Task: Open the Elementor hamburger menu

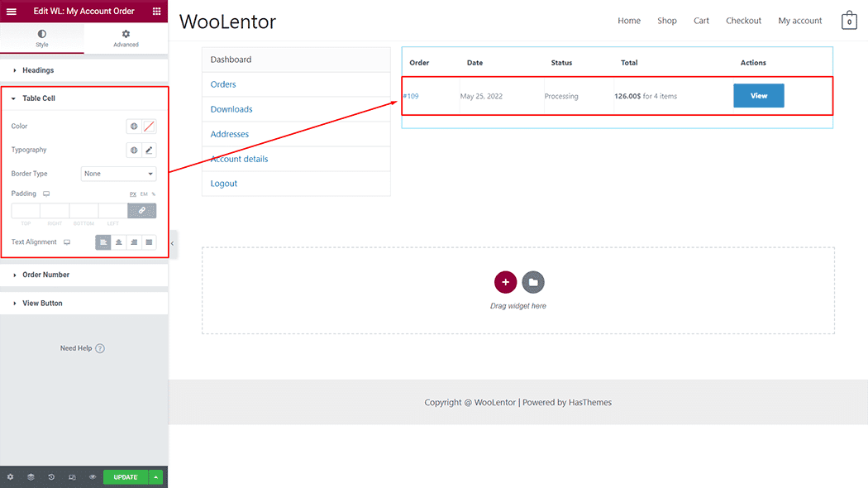Action: (x=12, y=12)
